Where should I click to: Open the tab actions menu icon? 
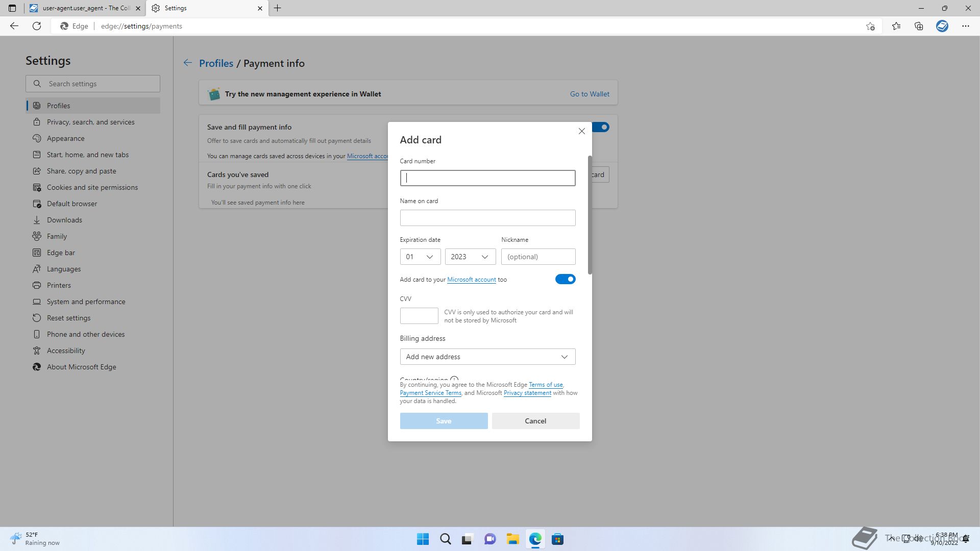[x=12, y=8]
